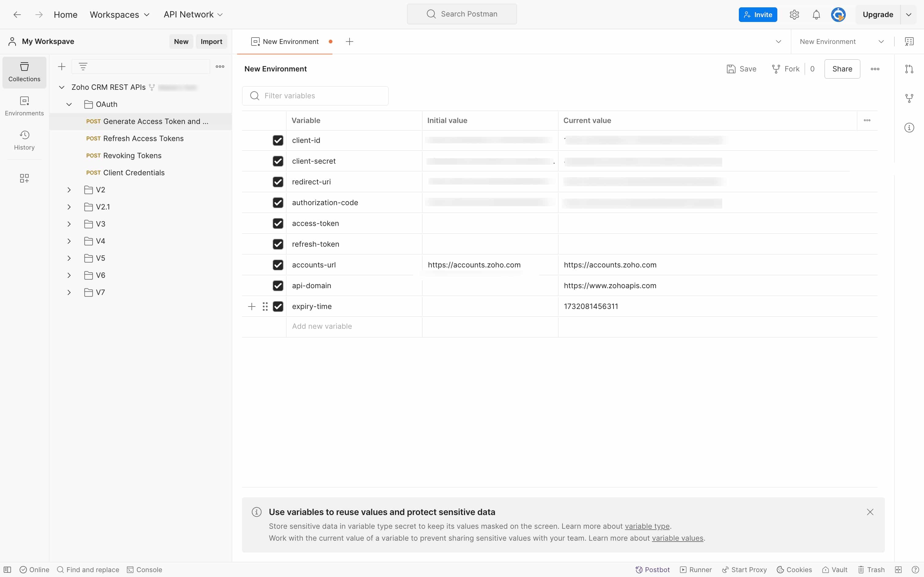Open the Workspaces dropdown menu
Screen dimensions: 924x577
119,15
